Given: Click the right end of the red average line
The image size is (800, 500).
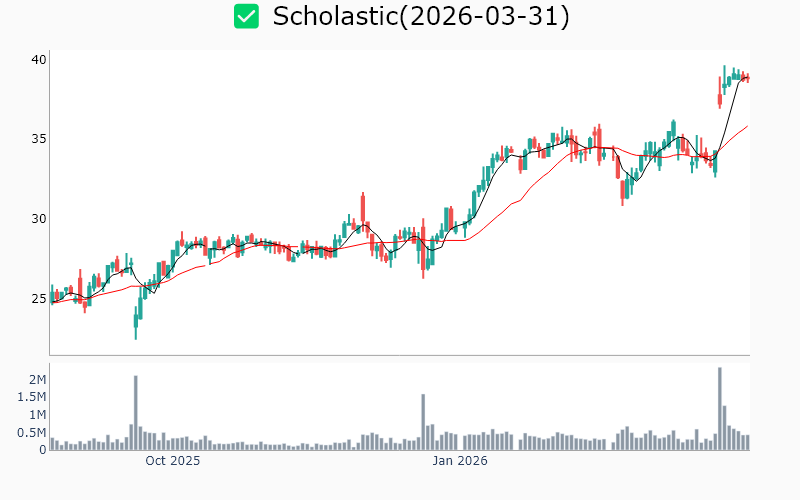Looking at the screenshot, I should click(x=746, y=126).
